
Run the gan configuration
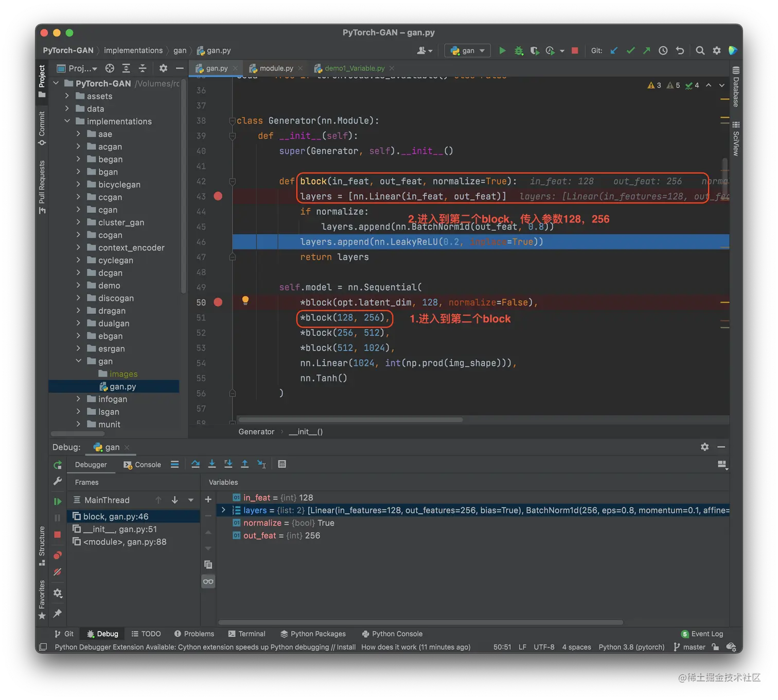tap(502, 50)
